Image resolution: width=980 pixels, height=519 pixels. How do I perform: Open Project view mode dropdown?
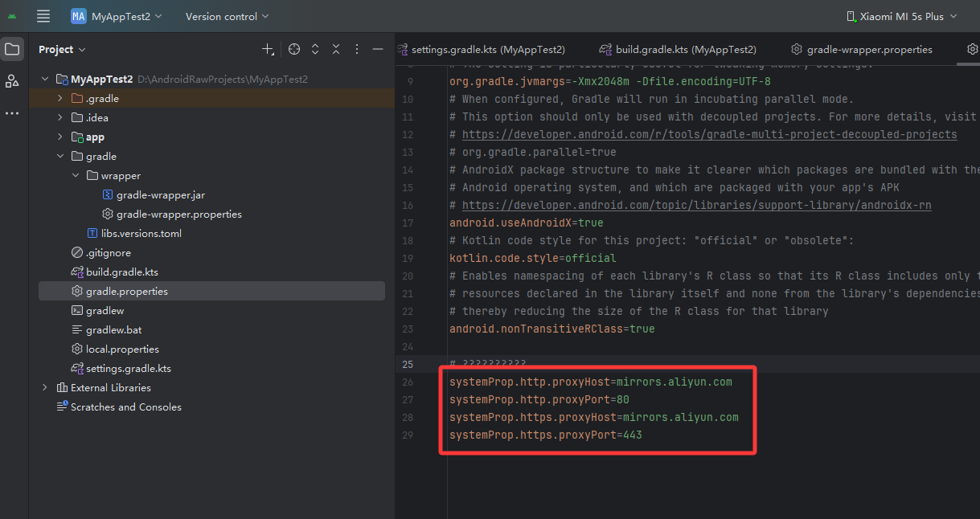[62, 50]
